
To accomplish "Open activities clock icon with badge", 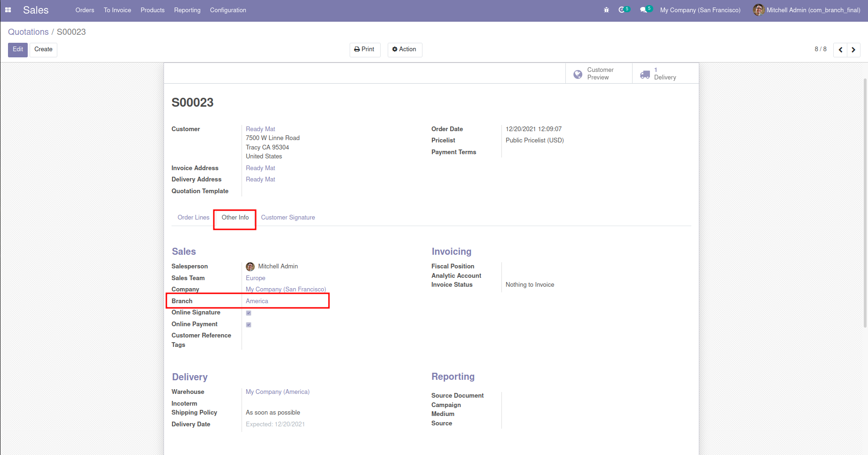I will (622, 10).
